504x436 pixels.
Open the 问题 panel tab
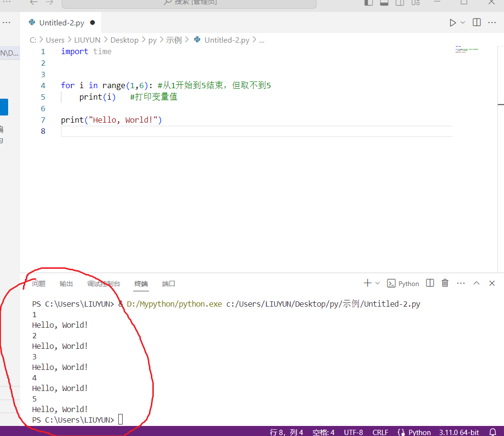coord(39,284)
